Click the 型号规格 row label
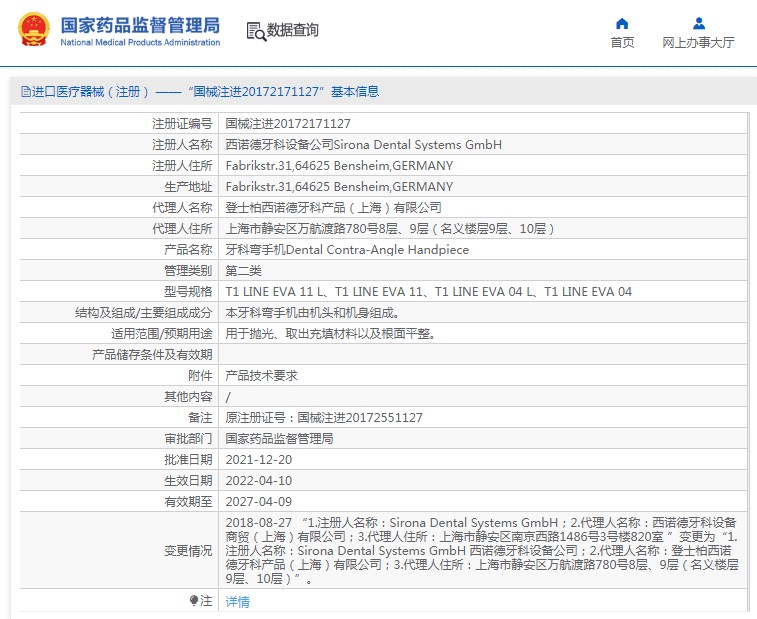 188,292
